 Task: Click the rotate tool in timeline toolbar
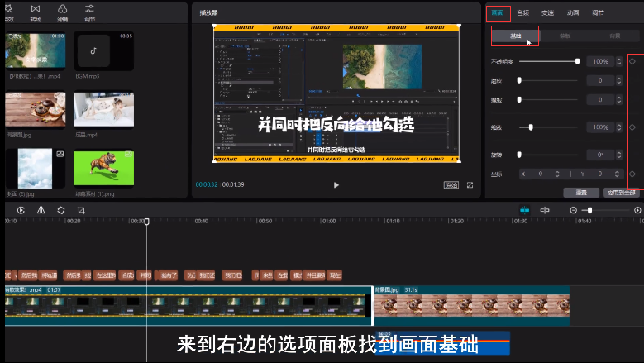pos(60,211)
